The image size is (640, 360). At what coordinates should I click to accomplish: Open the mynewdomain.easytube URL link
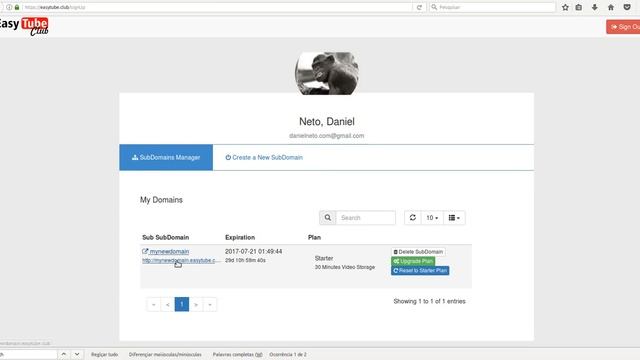click(181, 260)
